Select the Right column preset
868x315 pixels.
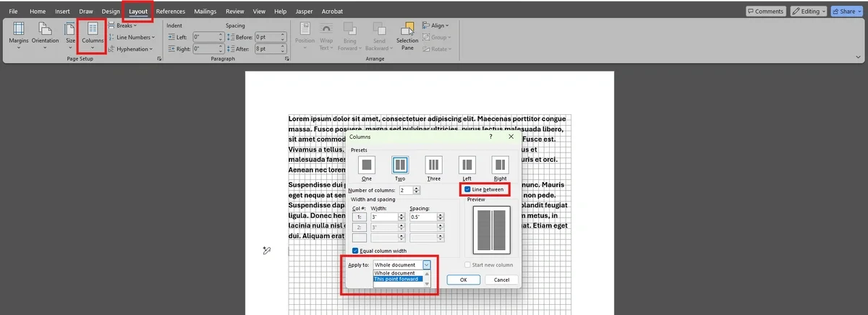500,165
